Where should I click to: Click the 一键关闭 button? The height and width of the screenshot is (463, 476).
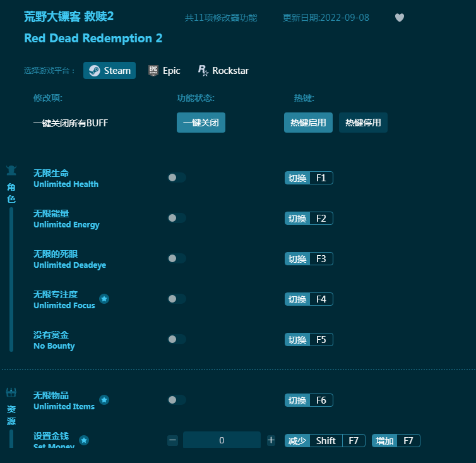pyautogui.click(x=201, y=123)
